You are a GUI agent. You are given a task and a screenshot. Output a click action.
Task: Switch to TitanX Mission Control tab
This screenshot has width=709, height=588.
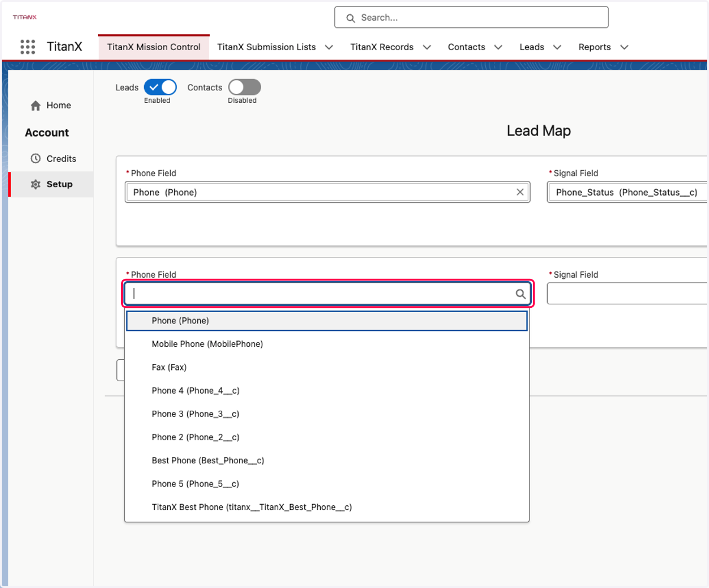pos(154,47)
